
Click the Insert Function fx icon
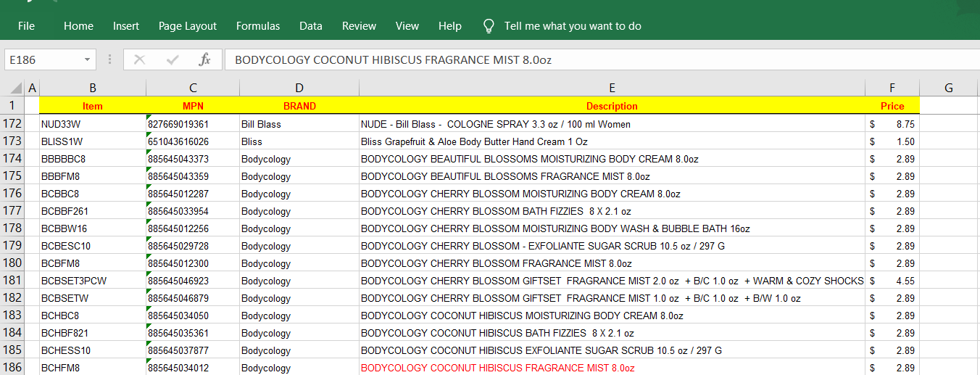pos(205,59)
